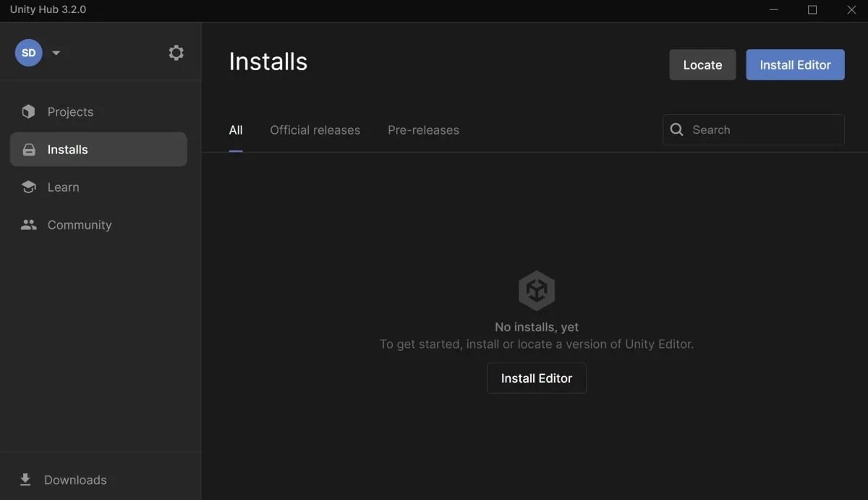Viewport: 868px width, 500px height.
Task: Click the Projects cube icon in sidebar
Action: (27, 111)
